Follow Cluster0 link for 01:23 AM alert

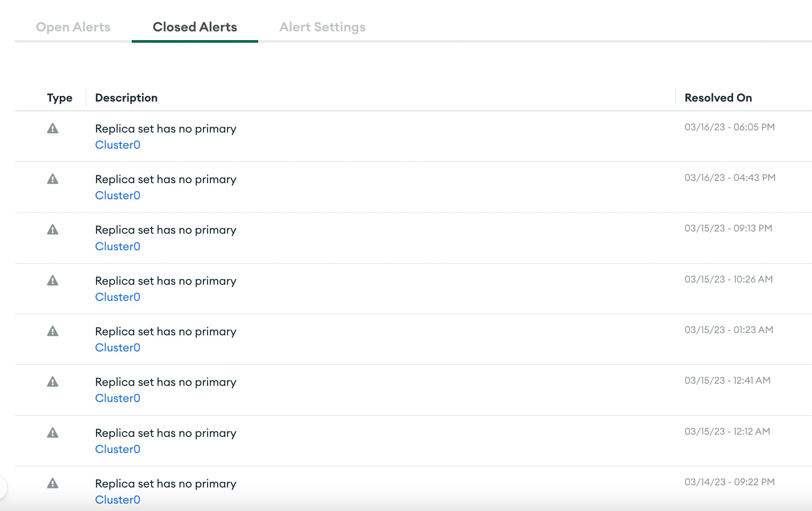pos(118,347)
